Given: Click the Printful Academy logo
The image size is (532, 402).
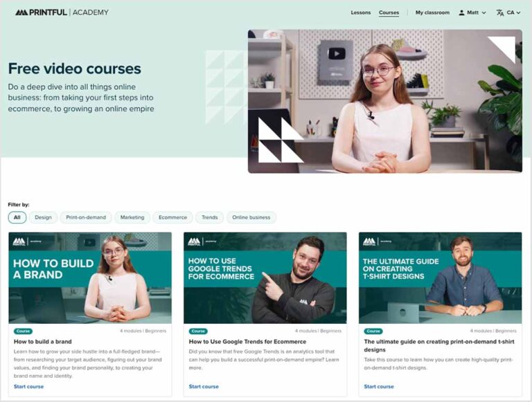Looking at the screenshot, I should (x=62, y=12).
